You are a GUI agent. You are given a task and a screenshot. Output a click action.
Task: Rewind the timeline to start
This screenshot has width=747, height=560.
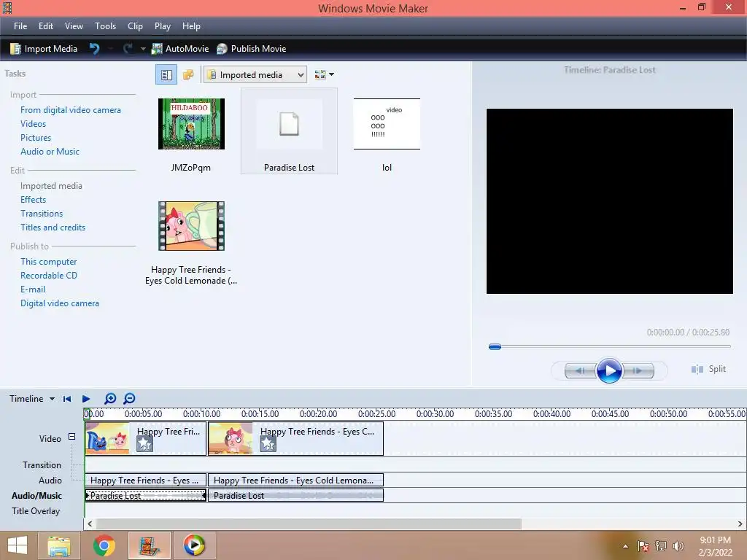[67, 399]
